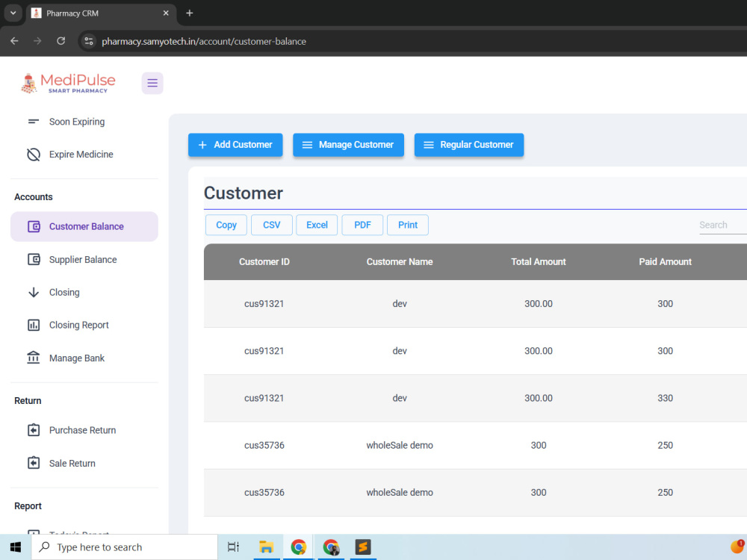Click the Manage Customer button
Viewport: 747px width, 560px height.
tap(348, 145)
